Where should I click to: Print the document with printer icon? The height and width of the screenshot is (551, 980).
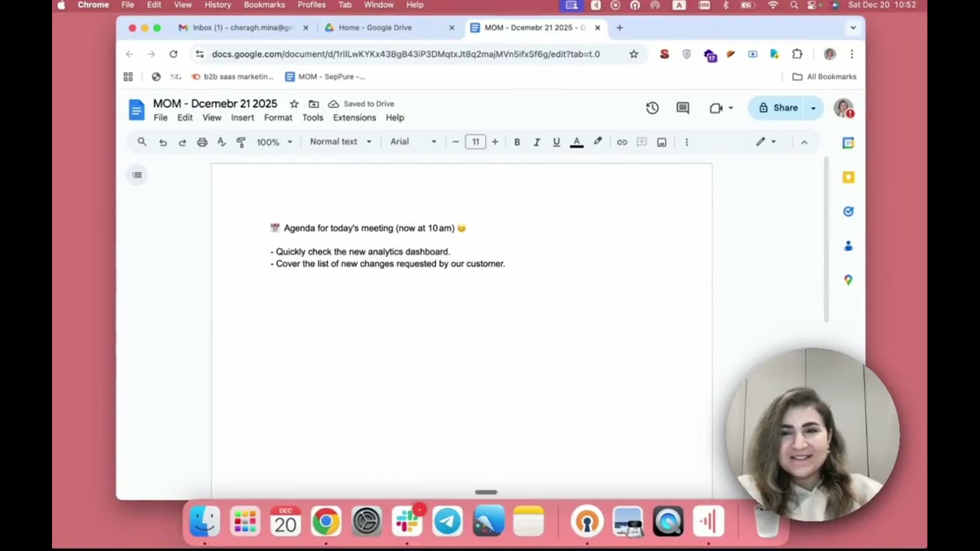[202, 142]
